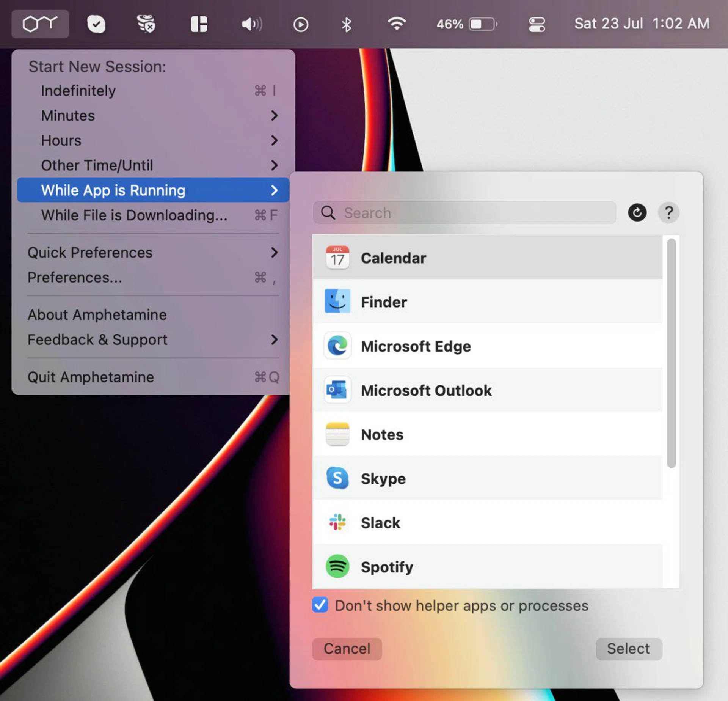The height and width of the screenshot is (701, 728).
Task: Click the Amphetamine menu bar icon
Action: pyautogui.click(x=40, y=24)
